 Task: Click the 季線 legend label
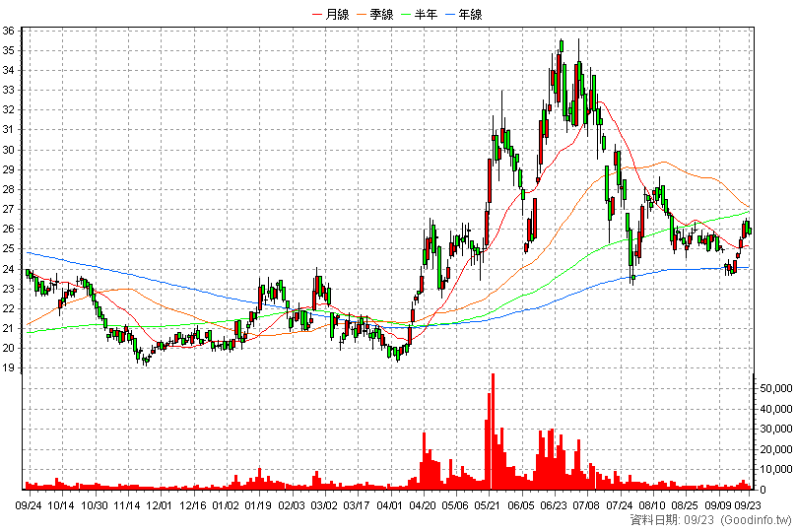[x=382, y=15]
